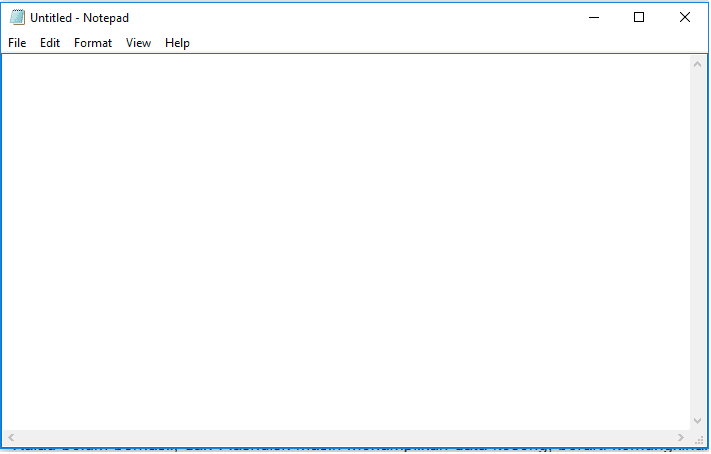The height and width of the screenshot is (454, 711).
Task: Open the Help menu
Action: click(x=177, y=43)
